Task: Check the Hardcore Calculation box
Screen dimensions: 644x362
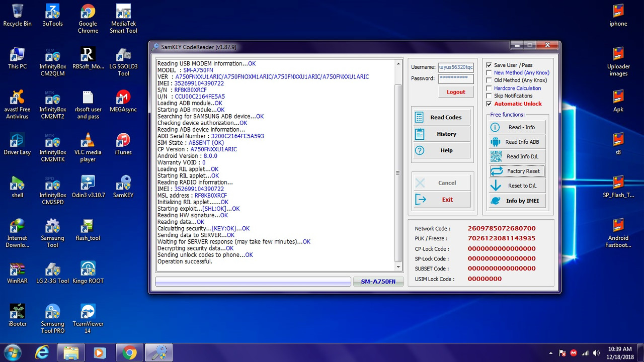Action: (489, 88)
